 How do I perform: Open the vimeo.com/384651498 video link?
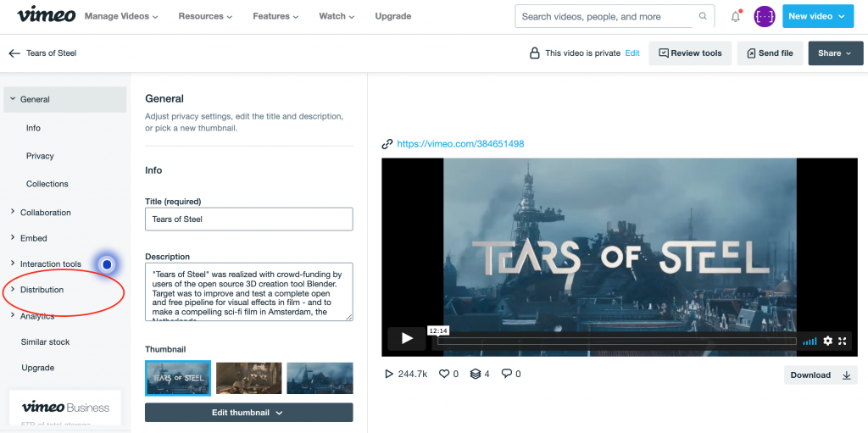coord(460,144)
